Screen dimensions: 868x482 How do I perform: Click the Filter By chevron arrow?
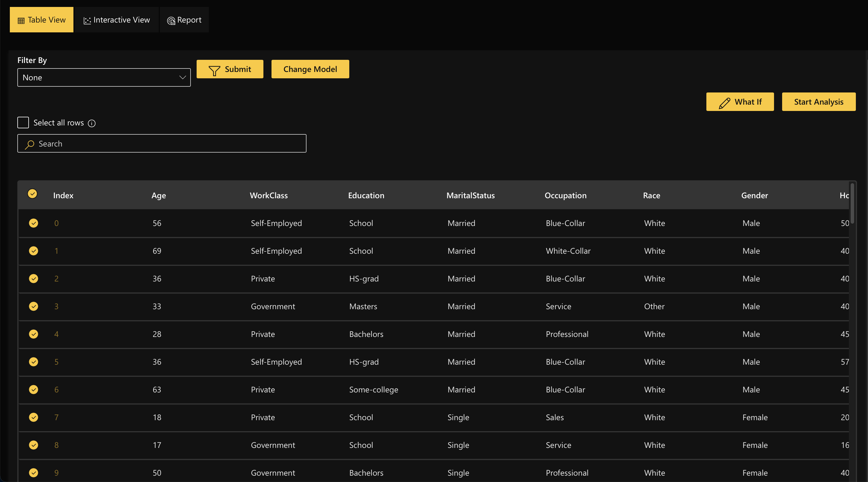(183, 77)
